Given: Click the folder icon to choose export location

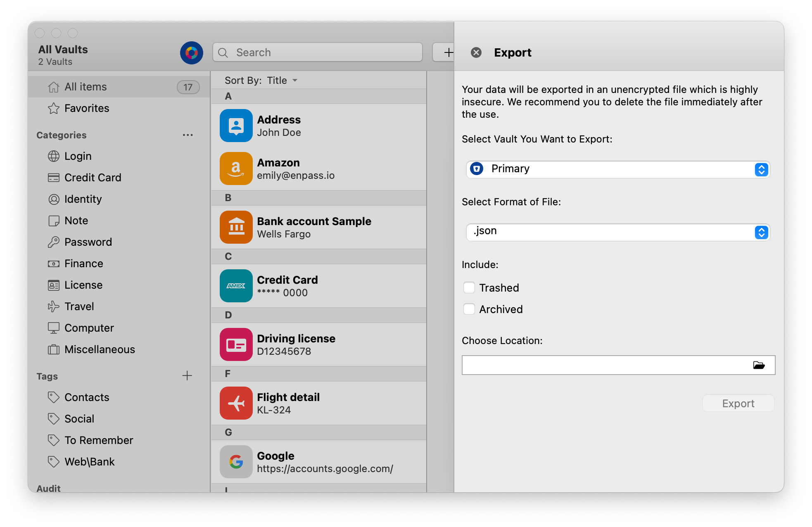Looking at the screenshot, I should click(759, 365).
